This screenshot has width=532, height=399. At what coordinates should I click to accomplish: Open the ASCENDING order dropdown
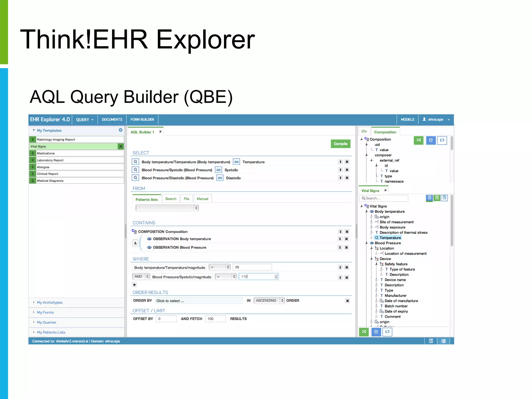point(269,301)
